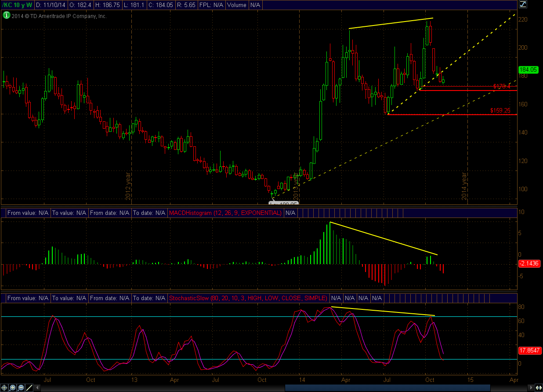The image size is (543, 392).
Task: Click Stochastic panel To value: N/A field
Action: tap(69, 298)
